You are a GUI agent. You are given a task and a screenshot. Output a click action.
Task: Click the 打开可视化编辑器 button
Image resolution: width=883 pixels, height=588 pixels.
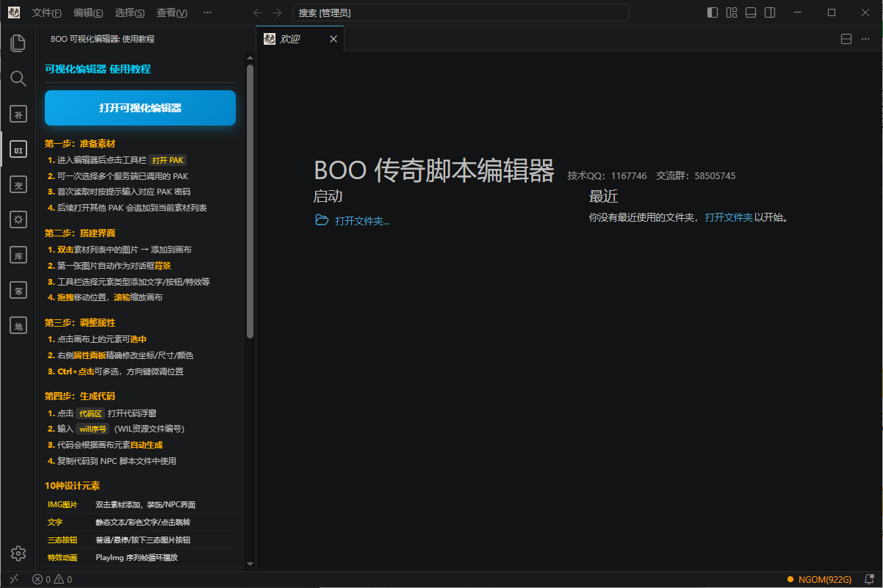tap(140, 108)
